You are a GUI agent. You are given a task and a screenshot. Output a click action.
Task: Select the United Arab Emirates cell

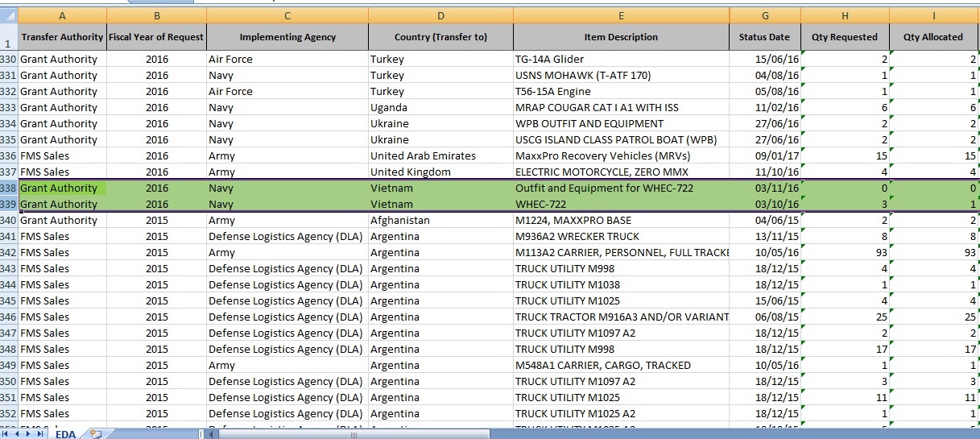[440, 156]
